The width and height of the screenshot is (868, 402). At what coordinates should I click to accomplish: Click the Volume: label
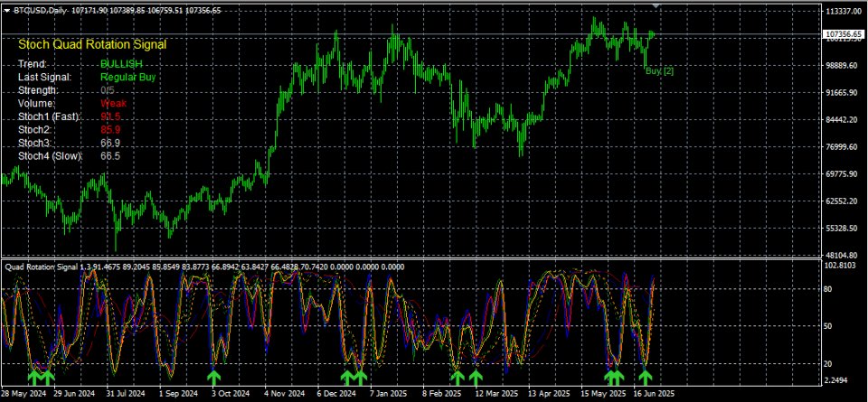[37, 103]
